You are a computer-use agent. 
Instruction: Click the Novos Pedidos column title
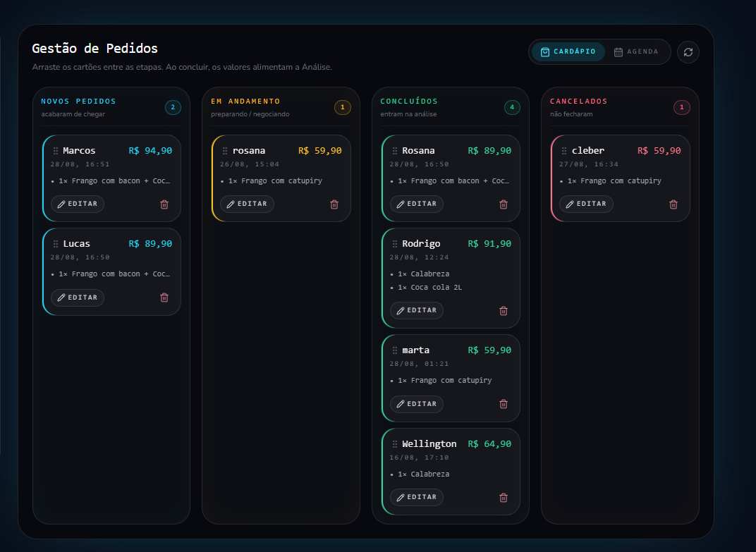pyautogui.click(x=78, y=102)
